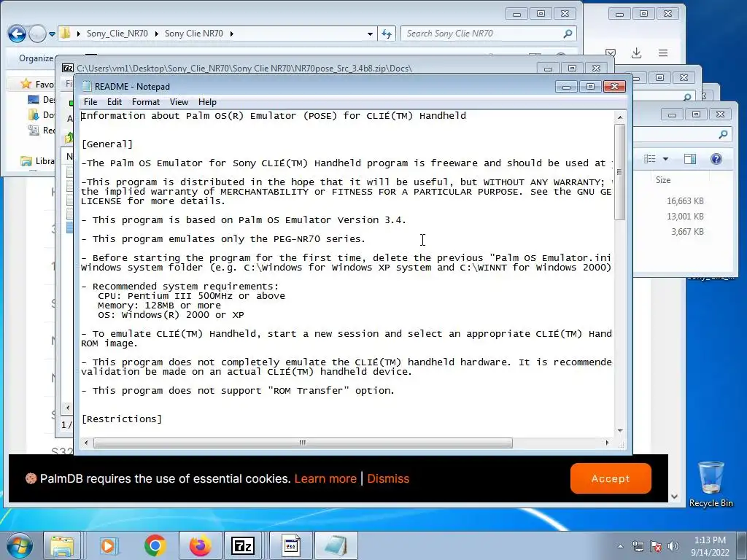747x560 pixels.
Task: Select Favorites star in navigation pane
Action: click(26, 85)
